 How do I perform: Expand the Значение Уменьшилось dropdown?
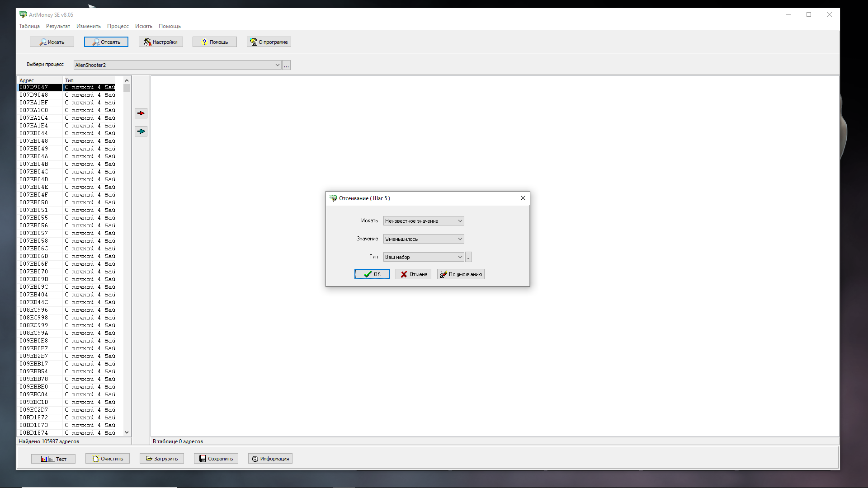pos(460,239)
